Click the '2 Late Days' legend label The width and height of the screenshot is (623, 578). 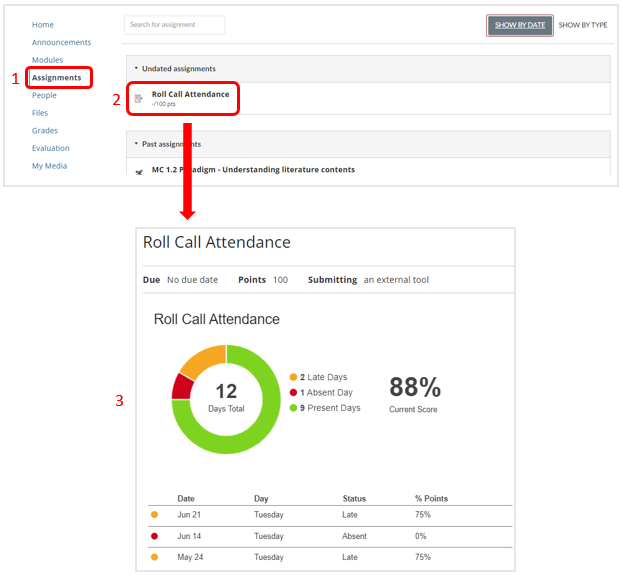click(x=323, y=377)
